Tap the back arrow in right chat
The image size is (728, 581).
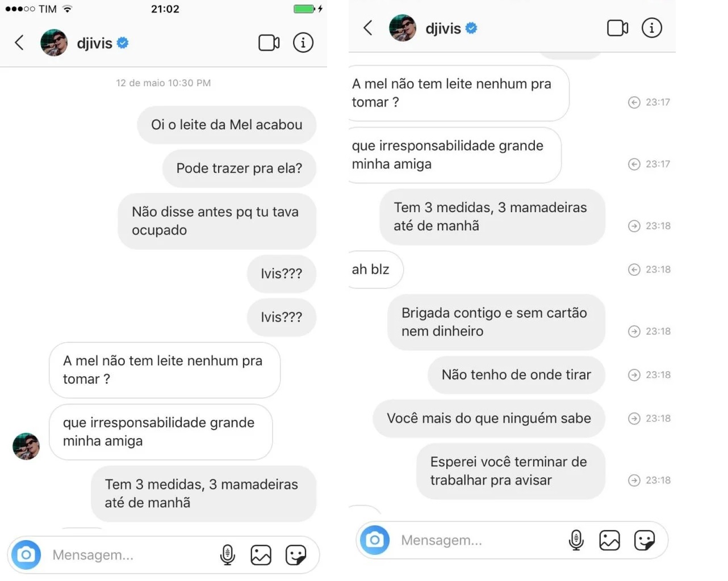tap(368, 28)
